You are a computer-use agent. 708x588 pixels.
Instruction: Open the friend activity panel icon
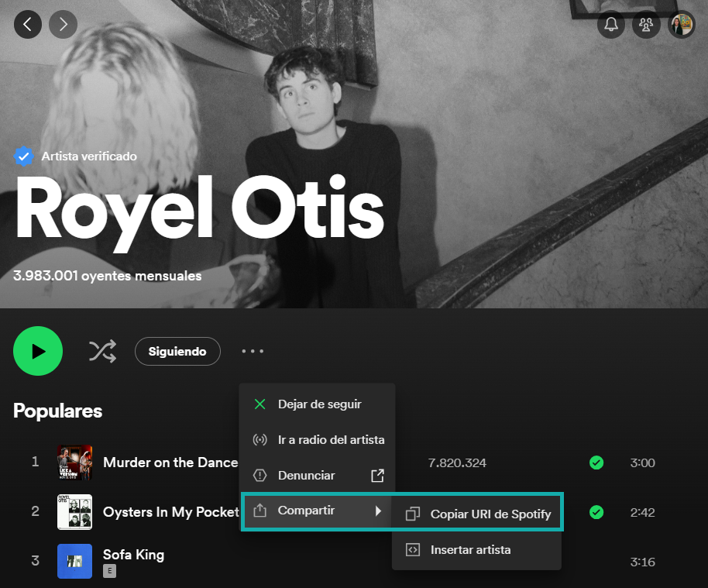[x=646, y=24]
